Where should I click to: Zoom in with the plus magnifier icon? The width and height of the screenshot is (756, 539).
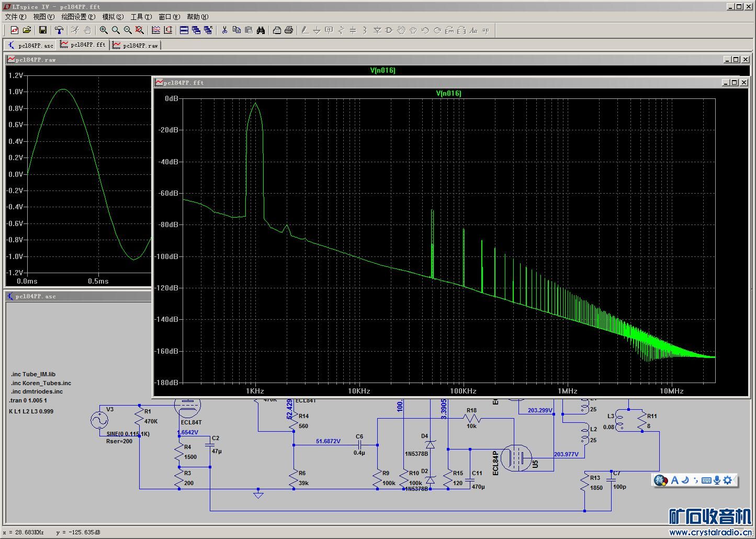click(104, 30)
